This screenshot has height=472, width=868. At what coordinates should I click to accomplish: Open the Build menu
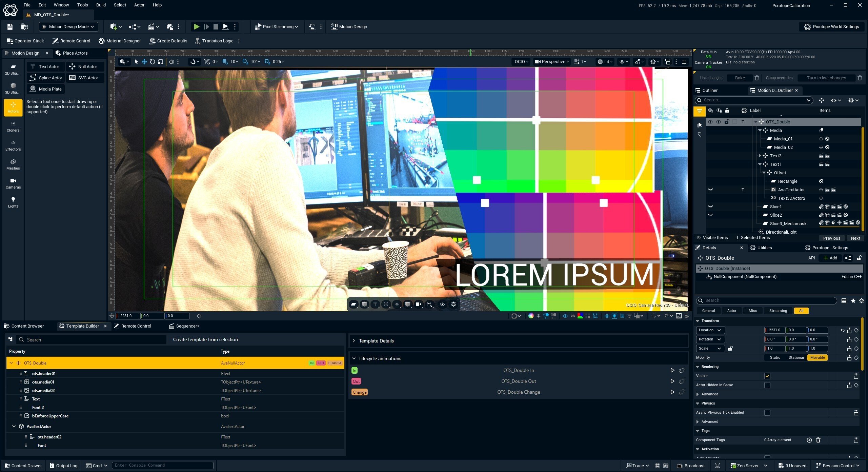(101, 5)
